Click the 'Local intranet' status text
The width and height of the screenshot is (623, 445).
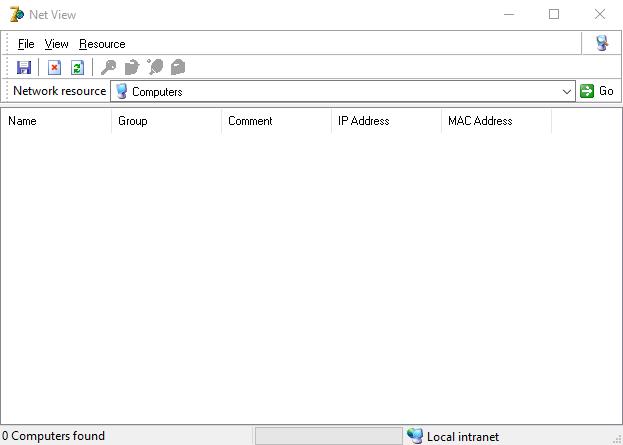point(463,437)
